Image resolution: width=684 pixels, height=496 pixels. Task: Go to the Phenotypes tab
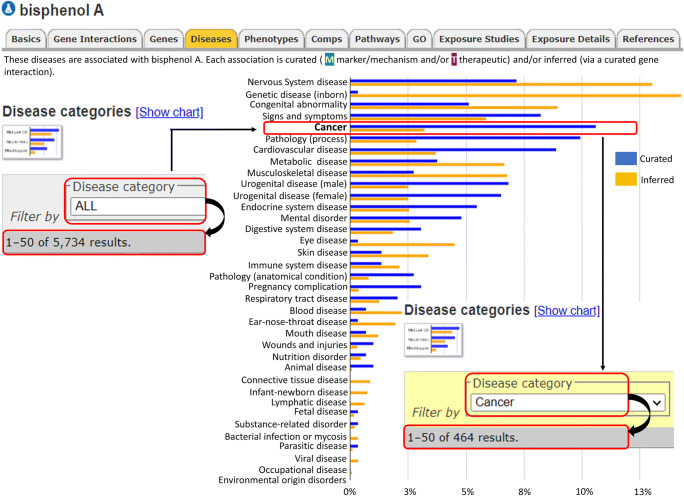pyautogui.click(x=271, y=39)
